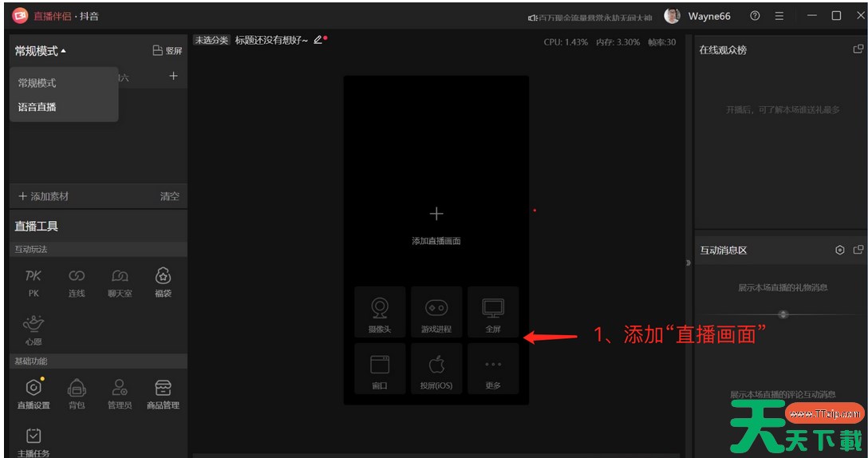Add a 游戏进程 game process source
The image size is (868, 458).
click(436, 312)
